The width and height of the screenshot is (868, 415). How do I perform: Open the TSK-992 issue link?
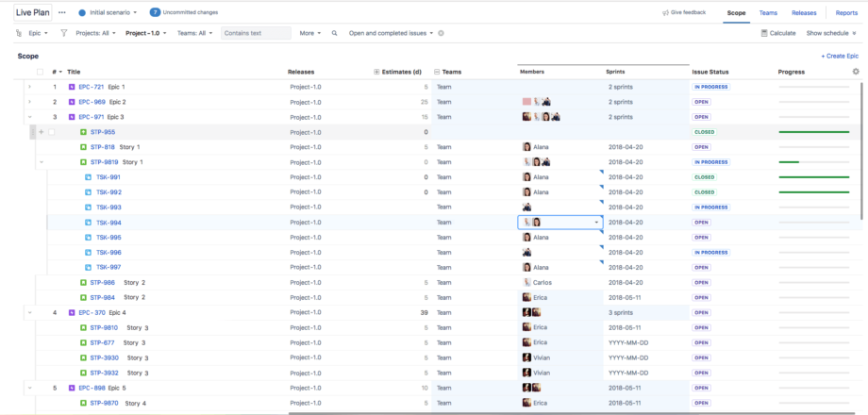(109, 192)
